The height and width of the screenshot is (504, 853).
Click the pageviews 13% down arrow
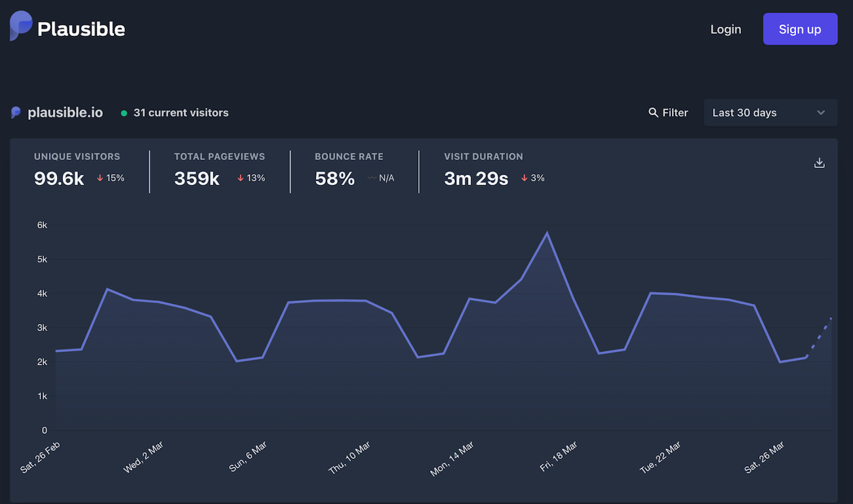pos(241,178)
